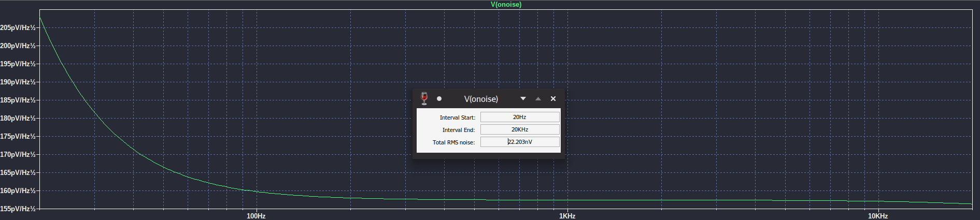This screenshot has width=980, height=220.
Task: Click the Interval Start field showing 20Hz
Action: pyautogui.click(x=520, y=117)
